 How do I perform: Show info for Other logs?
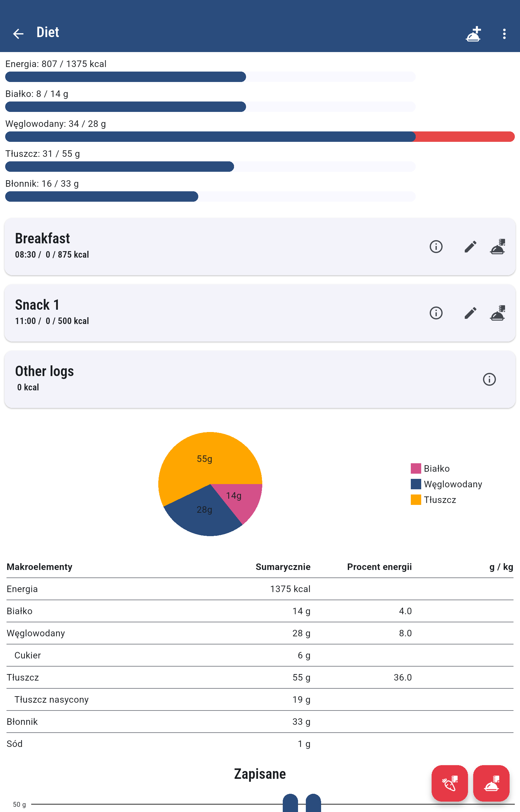pos(489,379)
